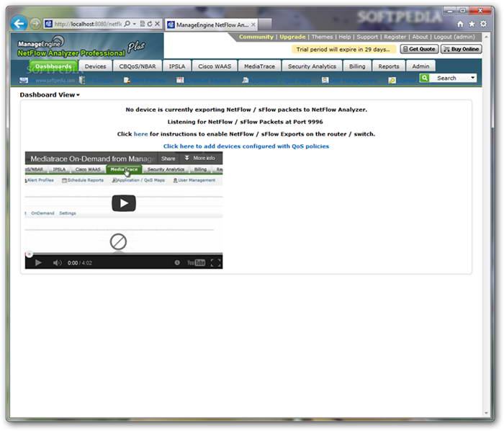Click the first computer icon in sub-toolbar

(24, 80)
